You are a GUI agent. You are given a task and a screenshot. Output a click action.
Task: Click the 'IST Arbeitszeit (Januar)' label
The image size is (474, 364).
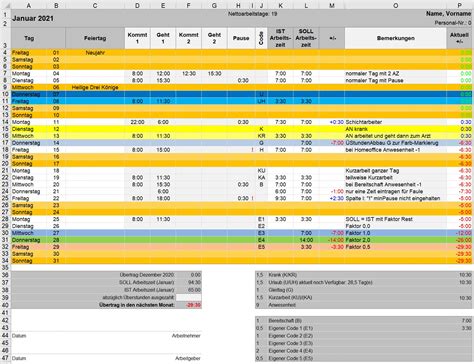pyautogui.click(x=149, y=290)
